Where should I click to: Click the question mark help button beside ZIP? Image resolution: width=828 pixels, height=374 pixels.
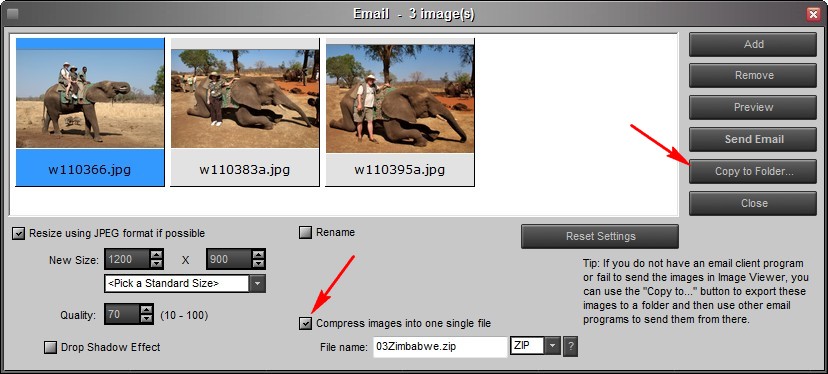pos(570,347)
